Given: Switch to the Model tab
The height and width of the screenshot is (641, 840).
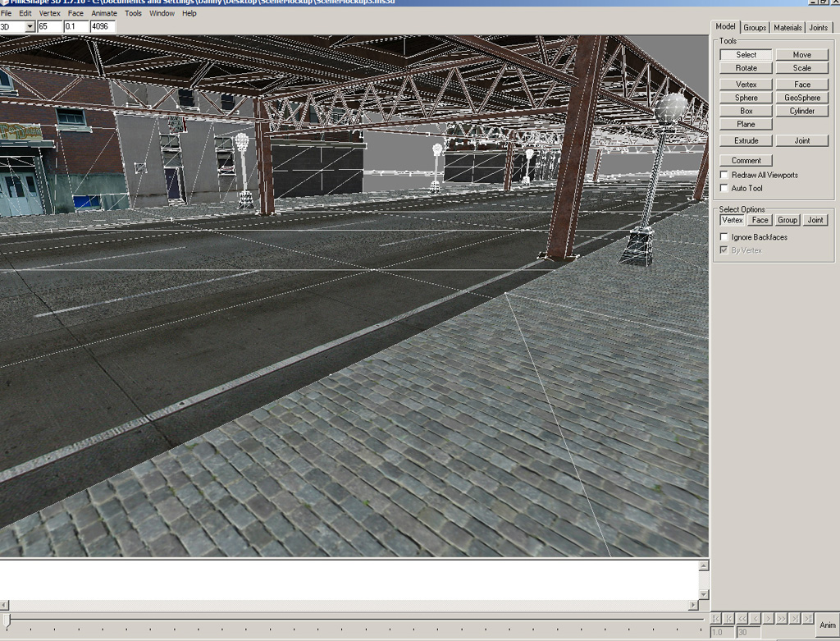Looking at the screenshot, I should click(x=725, y=27).
